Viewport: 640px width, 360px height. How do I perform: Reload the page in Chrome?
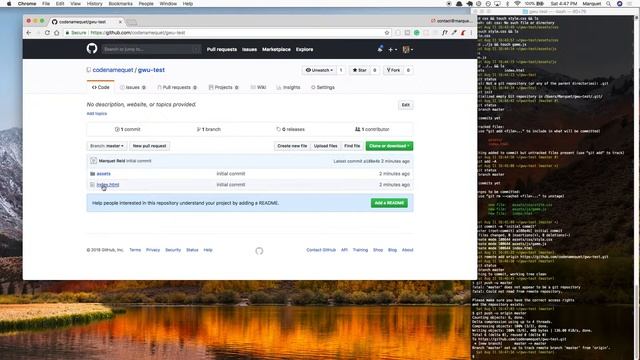(47, 33)
